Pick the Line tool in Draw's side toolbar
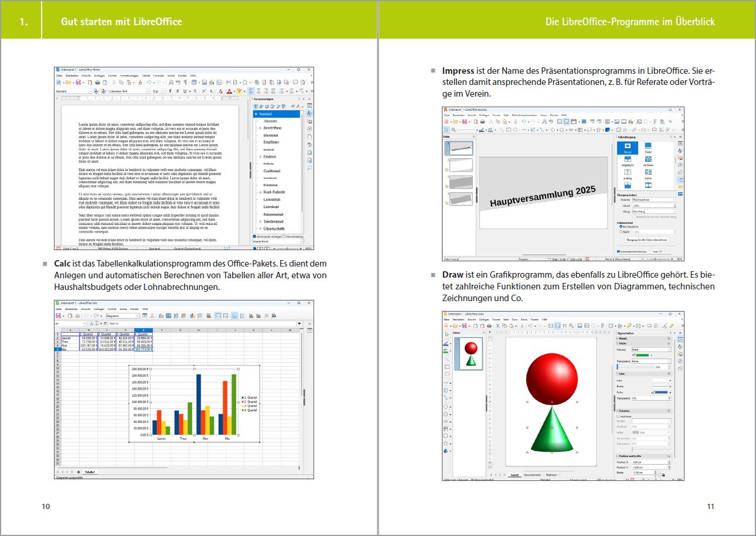 [x=447, y=359]
